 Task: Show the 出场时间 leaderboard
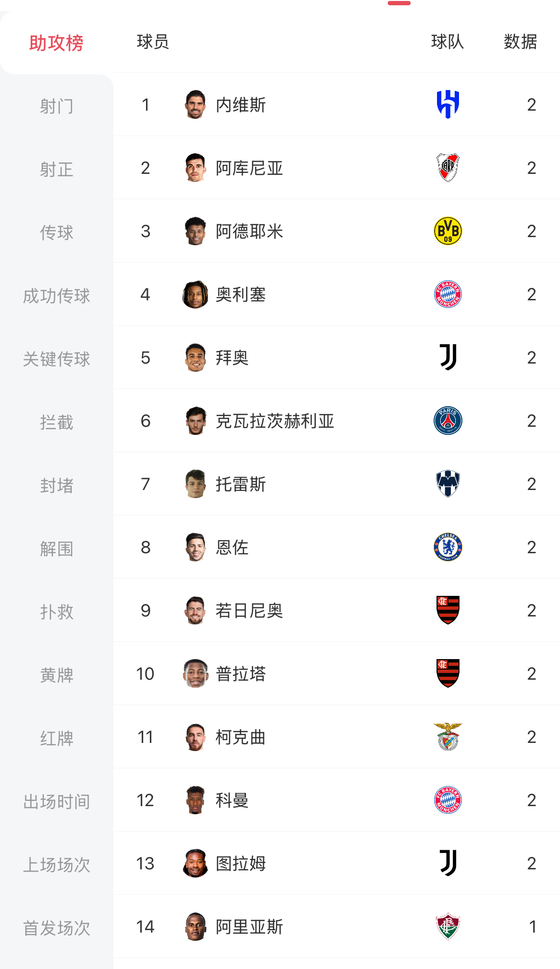56,801
